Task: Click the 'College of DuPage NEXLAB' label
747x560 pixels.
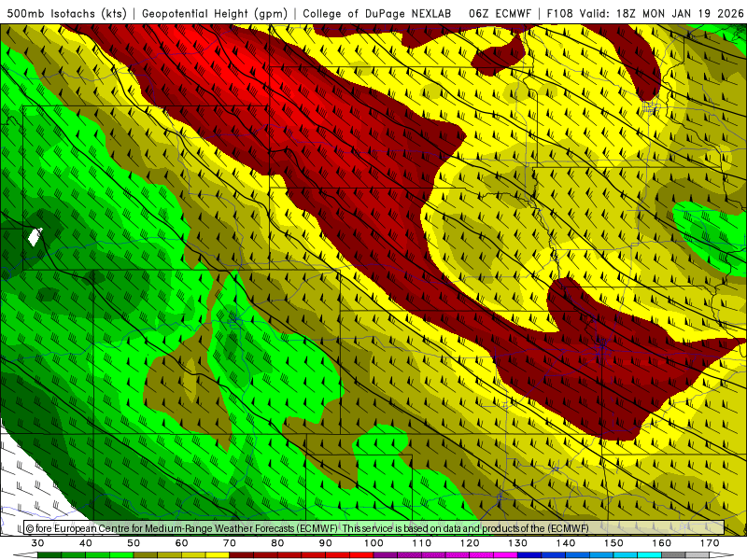Action: pos(376,13)
